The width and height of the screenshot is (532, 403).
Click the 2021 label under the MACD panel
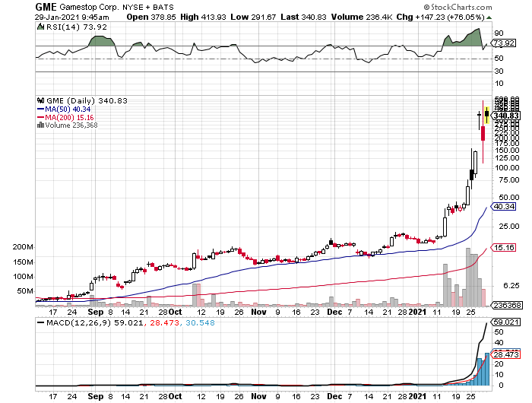coord(417,396)
